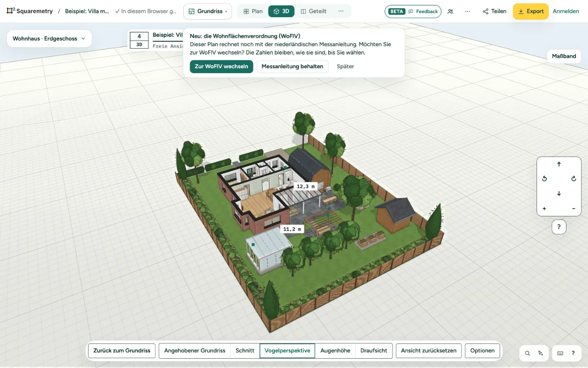Tilt camera up with the up arrow

pos(559,164)
